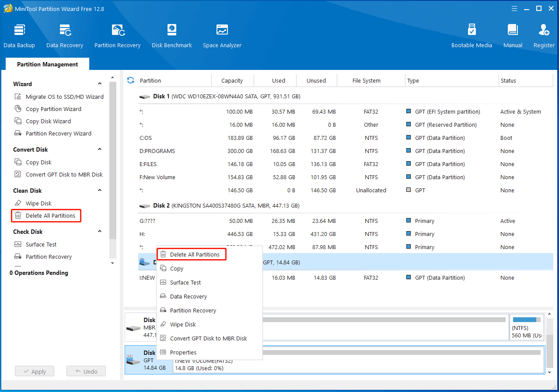Open the Data Backup tool

[x=19, y=36]
